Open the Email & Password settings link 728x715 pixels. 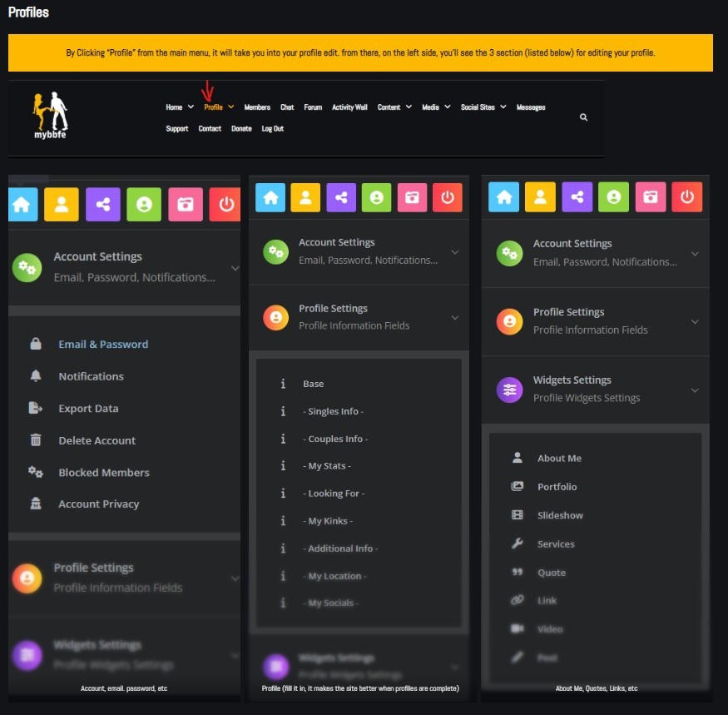click(x=103, y=345)
